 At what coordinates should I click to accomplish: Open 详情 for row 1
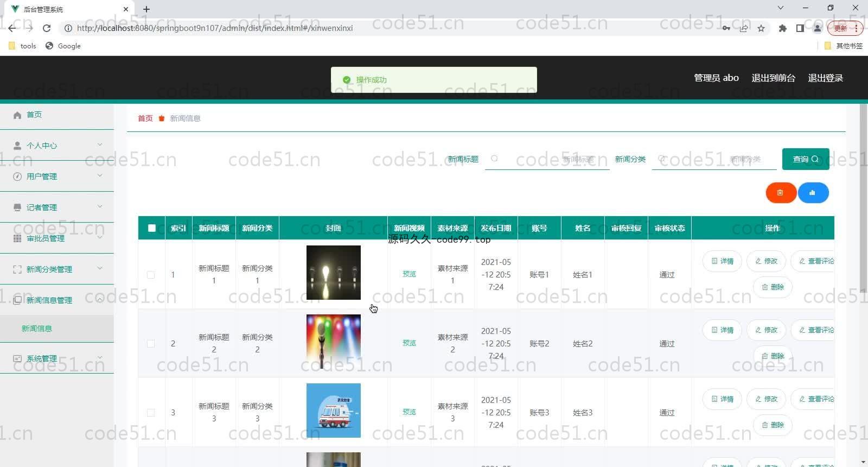(722, 261)
